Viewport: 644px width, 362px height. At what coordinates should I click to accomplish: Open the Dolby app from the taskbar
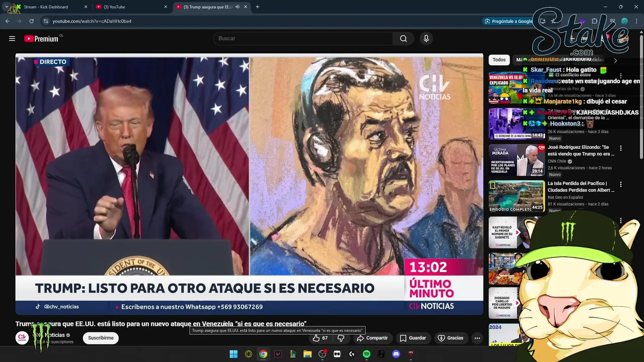click(337, 354)
